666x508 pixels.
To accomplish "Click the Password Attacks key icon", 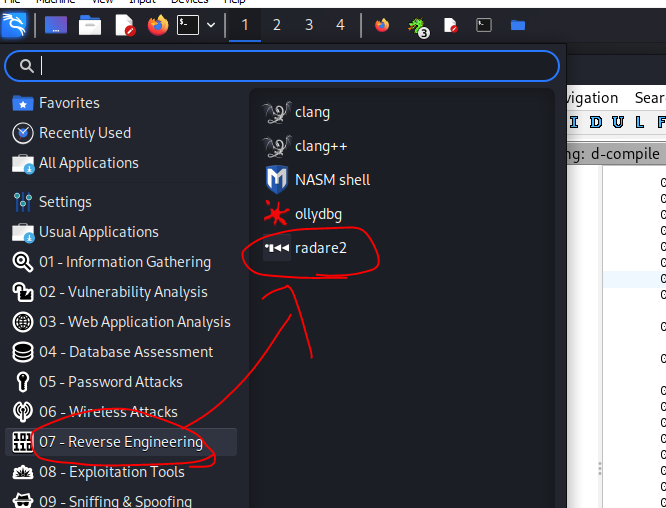I will pos(23,382).
